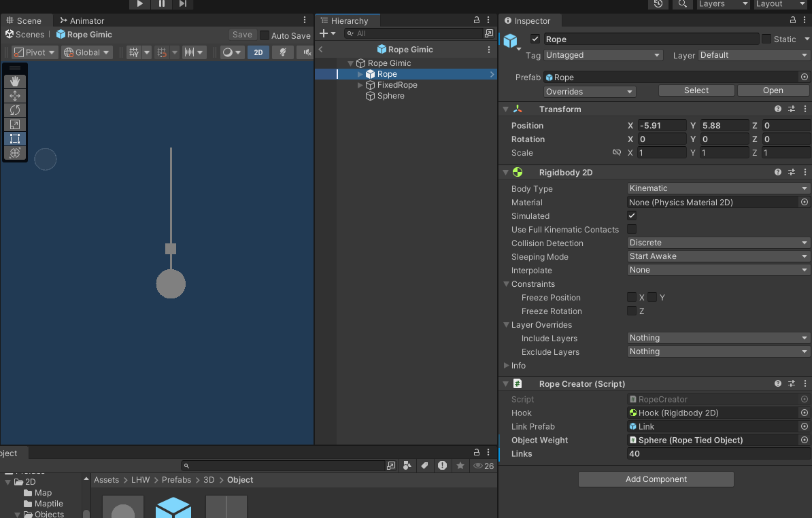812x518 pixels.
Task: Select the Scale tool
Action: click(x=15, y=124)
